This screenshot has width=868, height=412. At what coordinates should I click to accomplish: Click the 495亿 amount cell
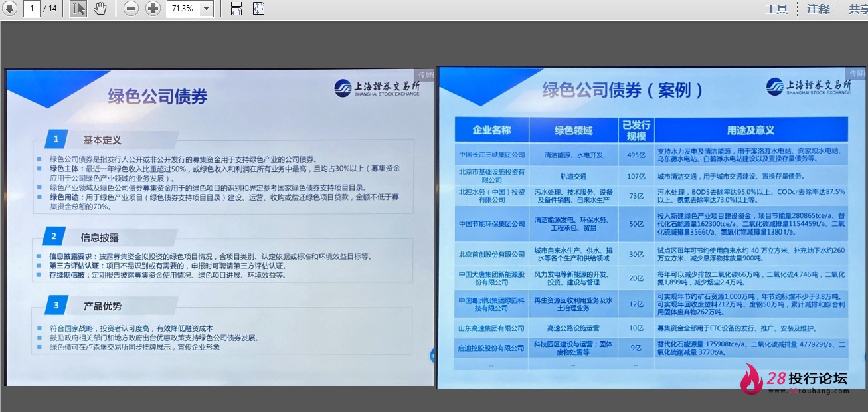(x=636, y=155)
